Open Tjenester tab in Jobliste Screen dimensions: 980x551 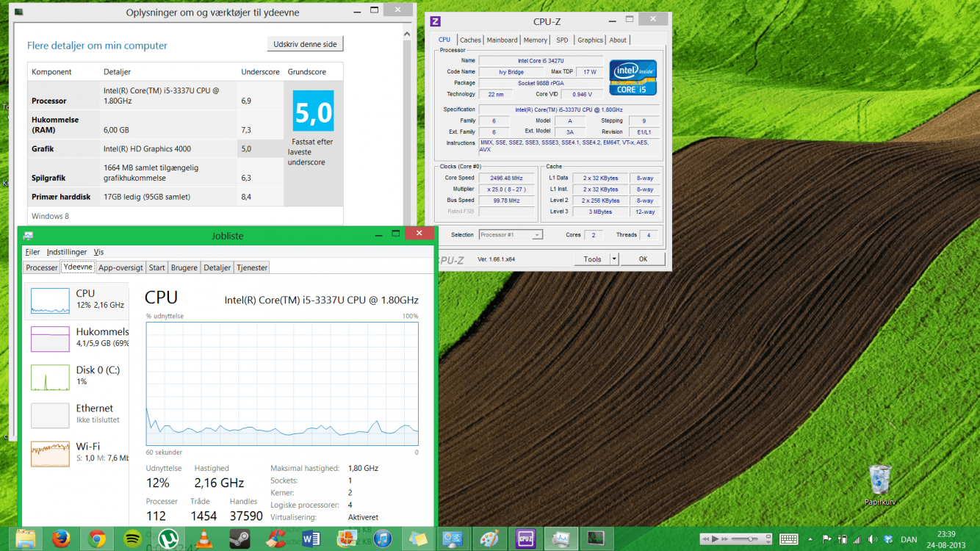252,267
